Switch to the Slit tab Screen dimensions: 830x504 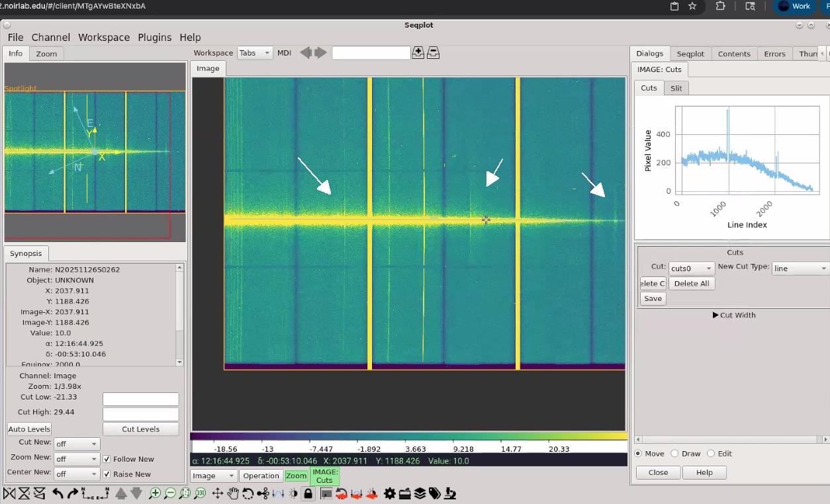tap(676, 88)
